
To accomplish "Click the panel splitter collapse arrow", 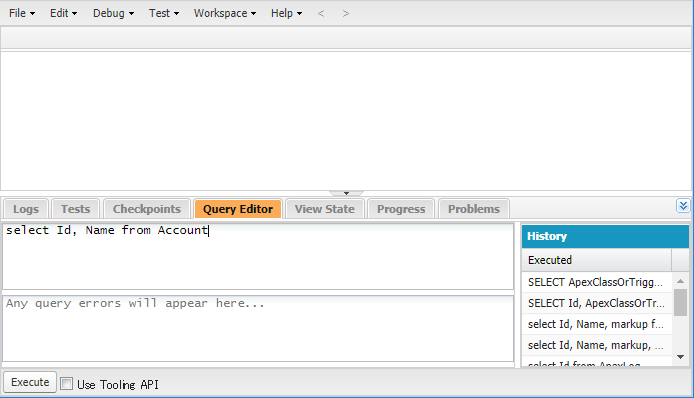I will (x=346, y=193).
